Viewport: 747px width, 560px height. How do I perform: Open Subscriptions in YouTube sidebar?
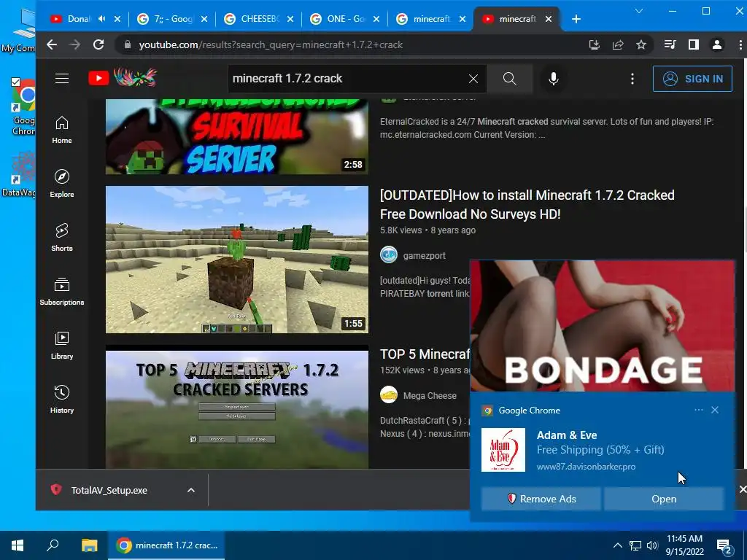point(62,291)
